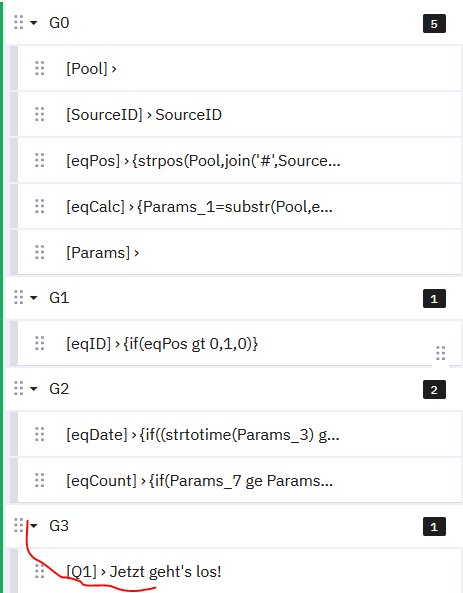Viewport: 463px width, 593px height.
Task: Click the drag handle of the eqCalc question
Action: pos(40,206)
